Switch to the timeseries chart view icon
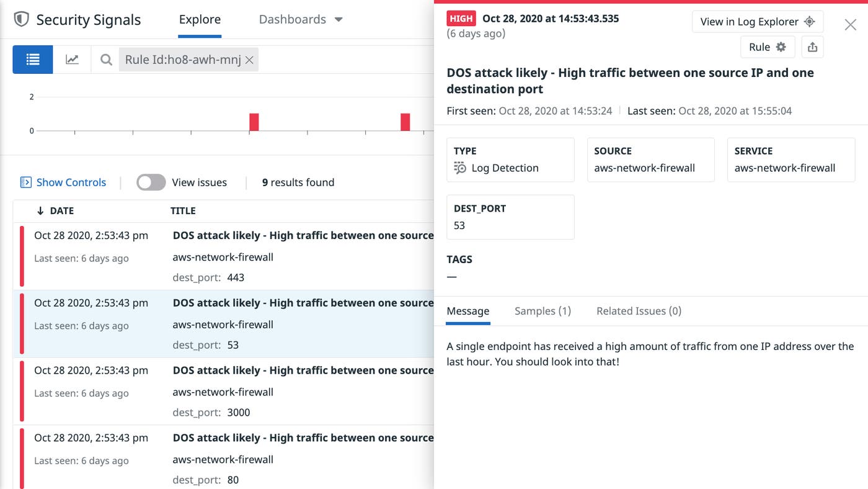 click(73, 59)
